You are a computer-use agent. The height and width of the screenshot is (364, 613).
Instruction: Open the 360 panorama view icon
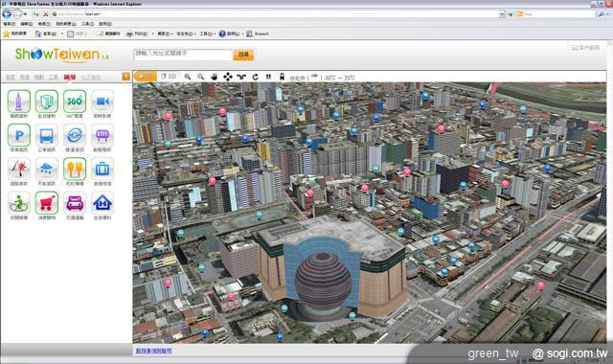pos(75,102)
